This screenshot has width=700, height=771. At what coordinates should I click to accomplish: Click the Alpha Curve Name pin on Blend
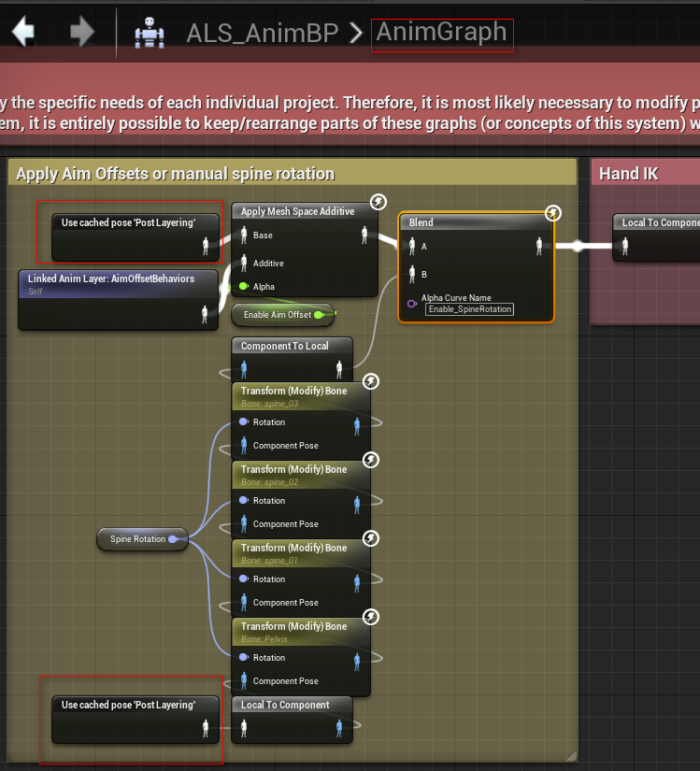[411, 303]
